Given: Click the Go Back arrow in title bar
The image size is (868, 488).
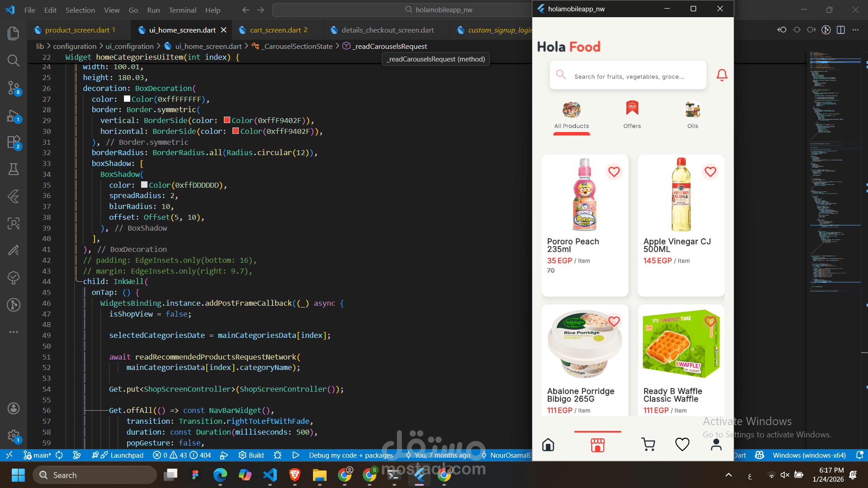Looking at the screenshot, I should [246, 10].
